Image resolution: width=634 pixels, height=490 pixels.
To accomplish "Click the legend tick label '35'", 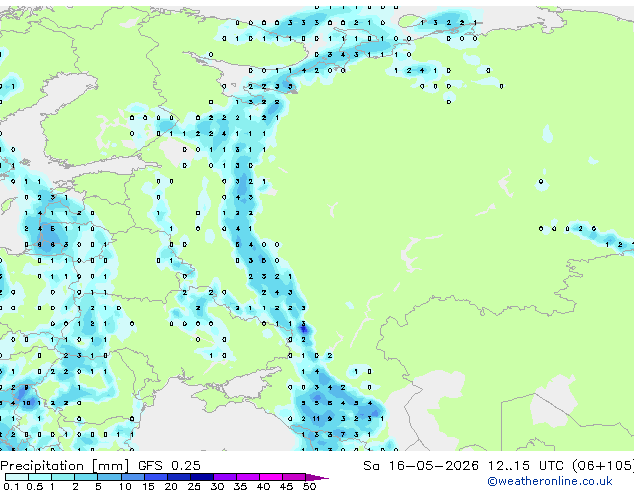I will (240, 486).
